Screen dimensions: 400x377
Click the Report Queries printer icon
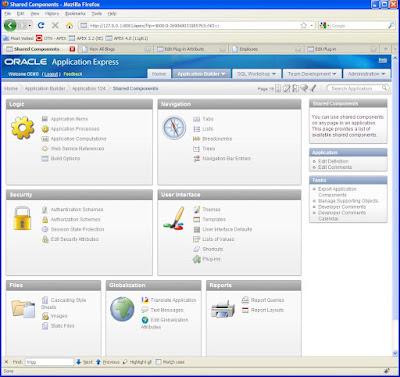tap(245, 300)
